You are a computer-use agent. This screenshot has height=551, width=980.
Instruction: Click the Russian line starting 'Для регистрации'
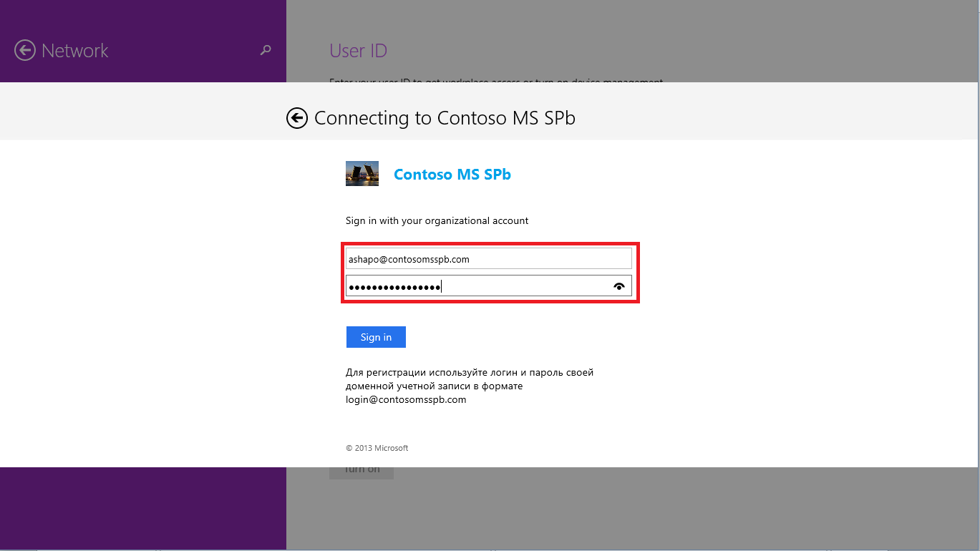pyautogui.click(x=470, y=373)
